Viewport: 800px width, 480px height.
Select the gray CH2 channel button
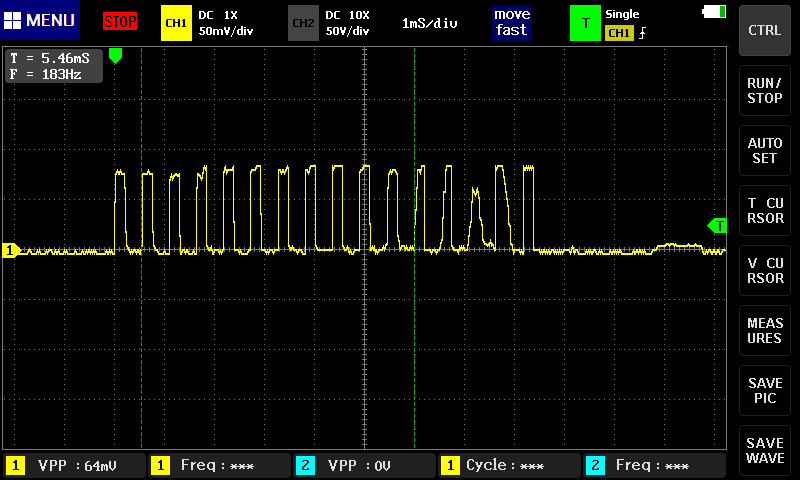tap(303, 23)
